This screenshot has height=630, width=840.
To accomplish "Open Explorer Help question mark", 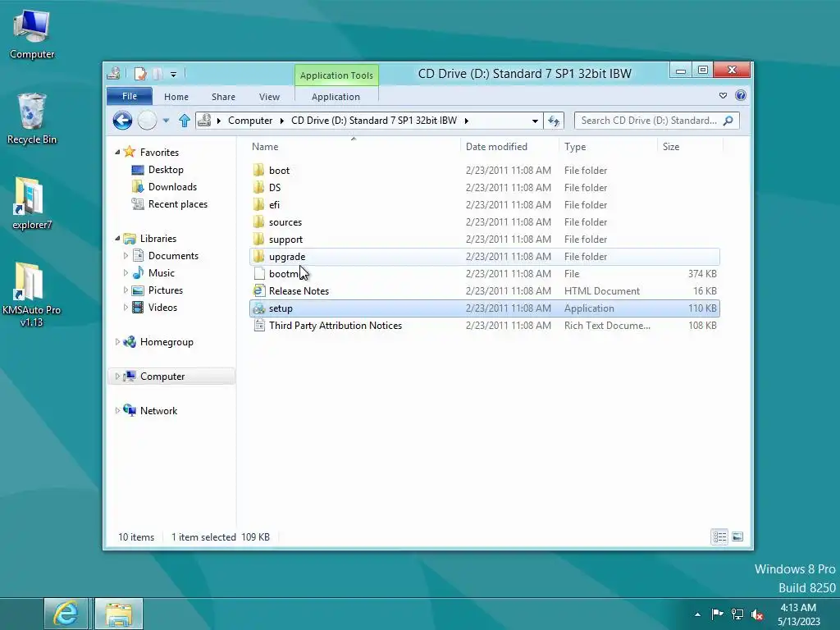I will [741, 95].
